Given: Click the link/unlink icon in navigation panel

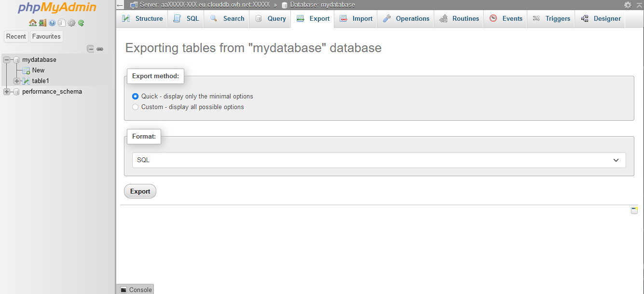Looking at the screenshot, I should pyautogui.click(x=100, y=49).
